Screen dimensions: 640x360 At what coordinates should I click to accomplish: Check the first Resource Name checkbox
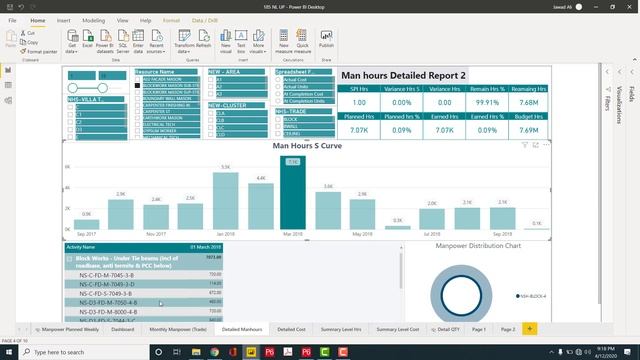[138, 79]
